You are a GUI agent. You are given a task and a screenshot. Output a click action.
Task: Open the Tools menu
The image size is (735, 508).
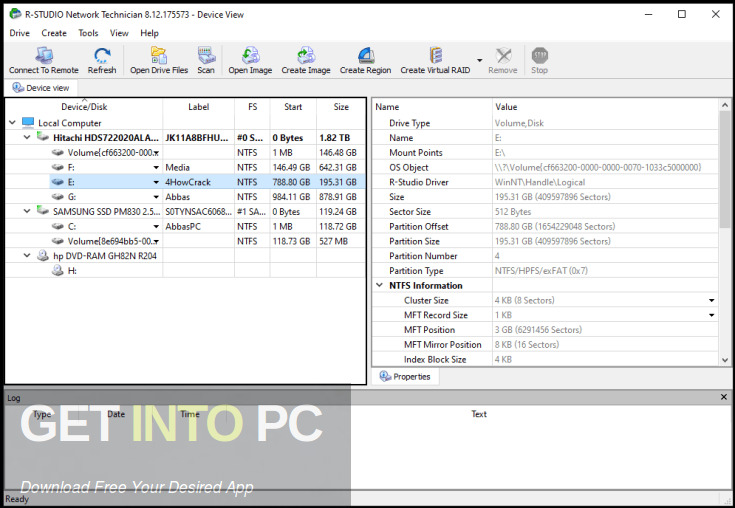(x=88, y=33)
